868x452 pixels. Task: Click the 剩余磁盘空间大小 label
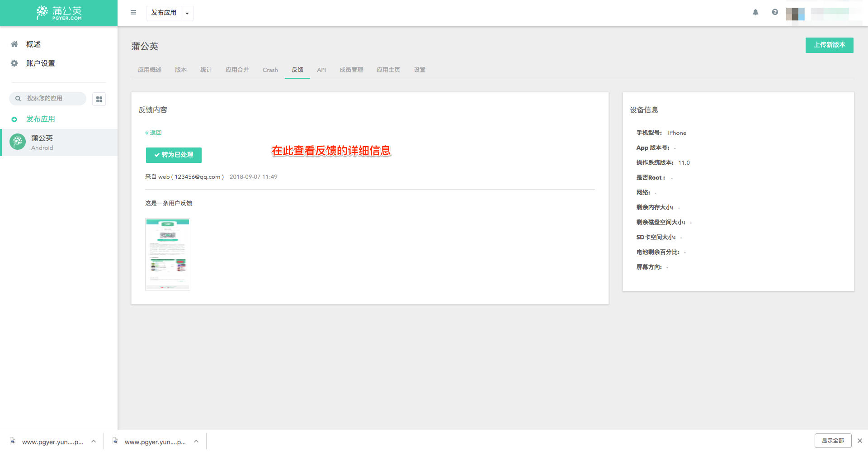(660, 223)
